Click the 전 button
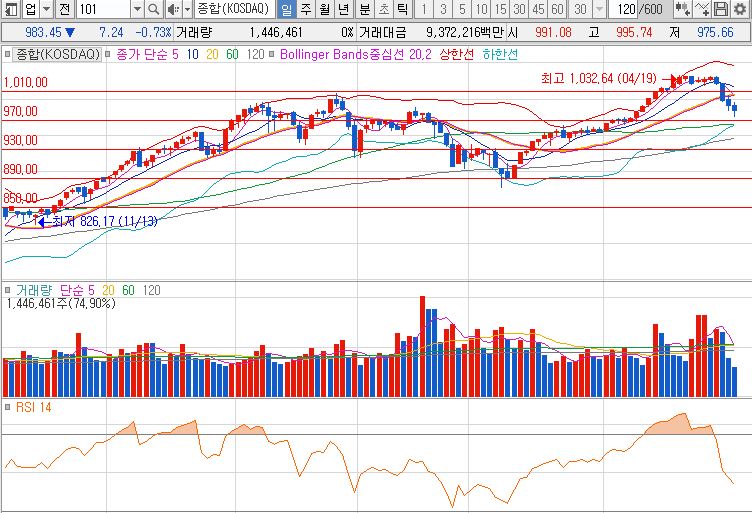This screenshot has width=752, height=513. pos(65,9)
